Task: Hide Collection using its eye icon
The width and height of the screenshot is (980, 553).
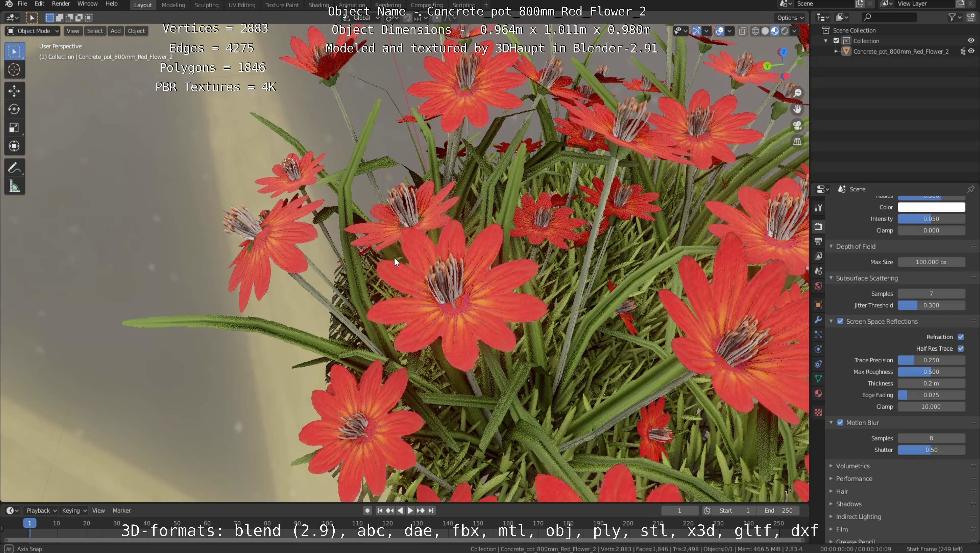Action: click(971, 40)
